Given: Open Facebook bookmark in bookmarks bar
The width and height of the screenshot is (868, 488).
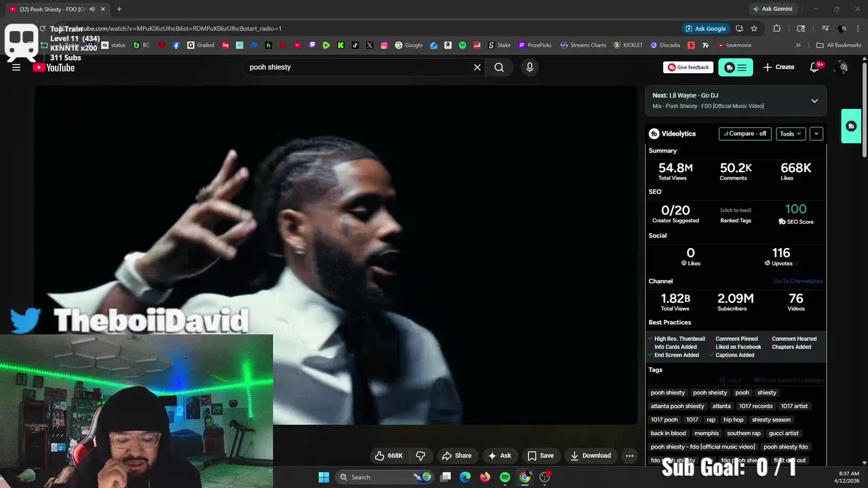Looking at the screenshot, I should tap(176, 45).
